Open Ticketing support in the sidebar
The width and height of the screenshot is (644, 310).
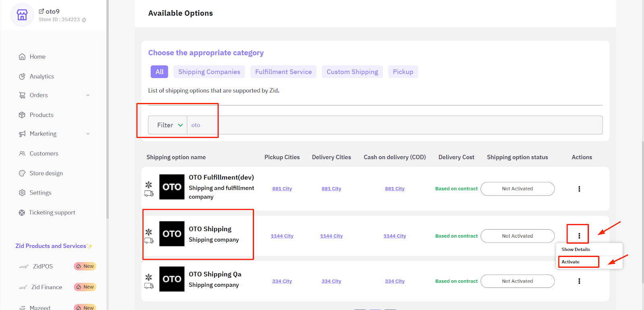pyautogui.click(x=52, y=213)
